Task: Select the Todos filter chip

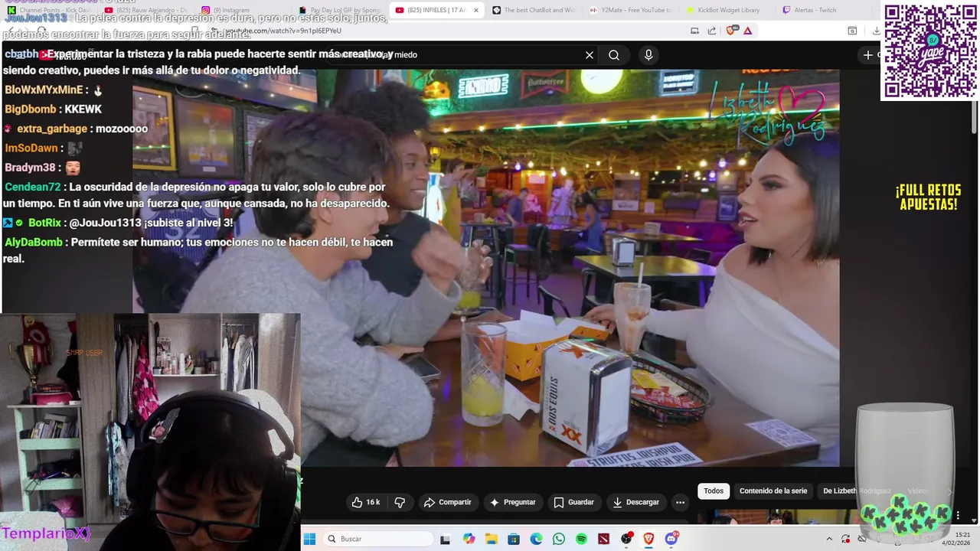Action: (x=714, y=491)
